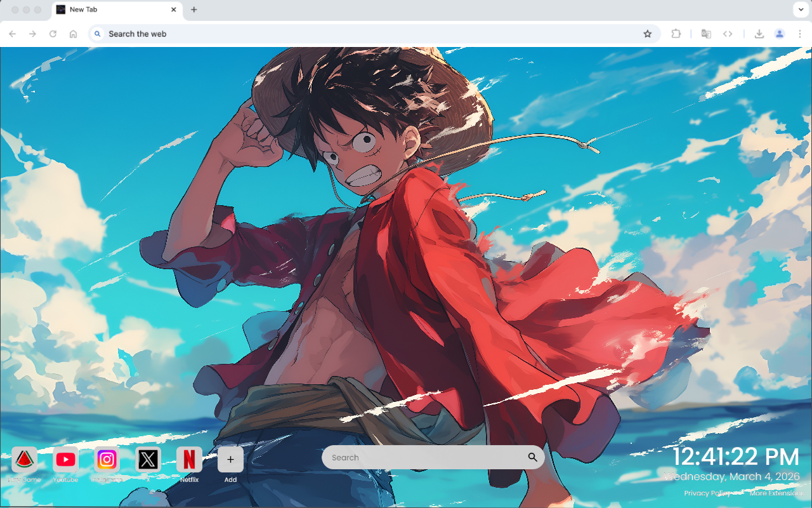
Task: Open the X (Twitter) shortcut icon
Action: (148, 459)
